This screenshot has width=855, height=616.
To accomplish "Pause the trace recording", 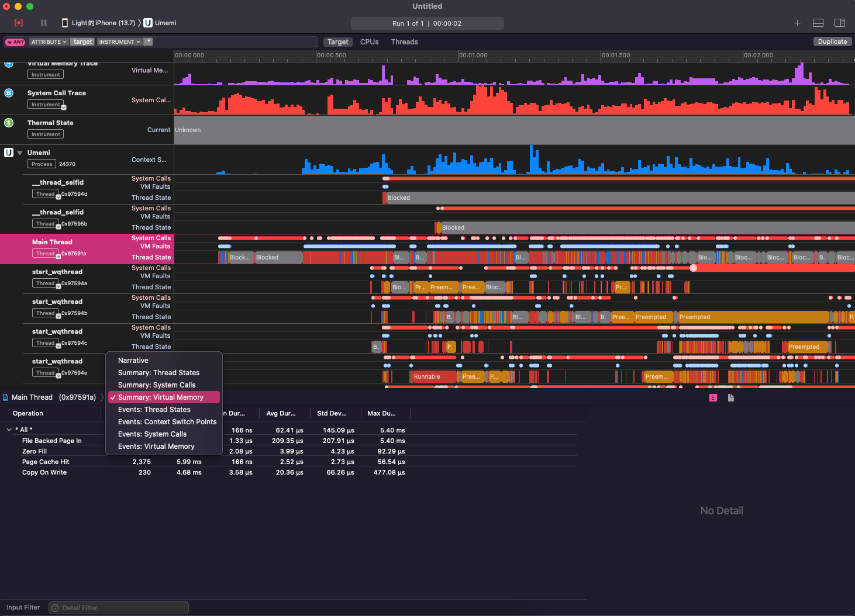I will pos(44,23).
